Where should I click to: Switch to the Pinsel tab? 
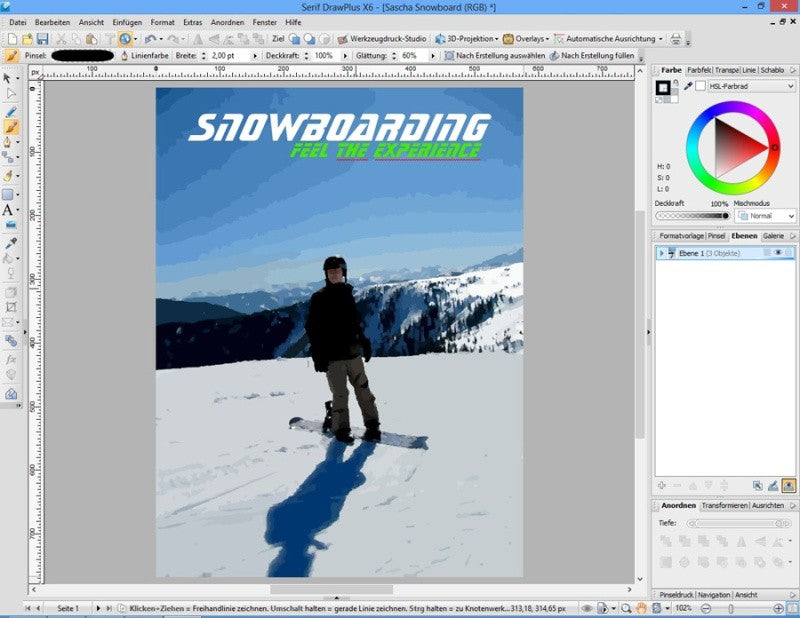click(716, 236)
